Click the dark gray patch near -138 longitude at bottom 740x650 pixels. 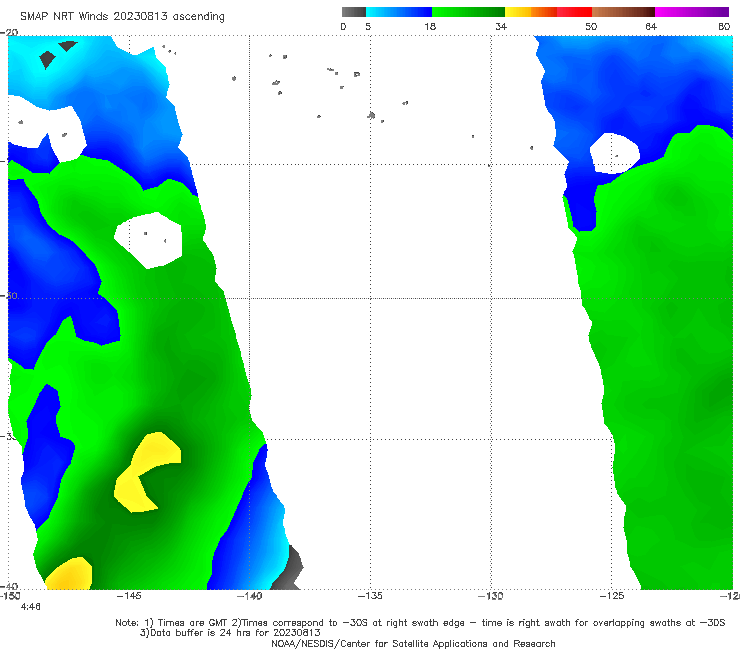289,569
